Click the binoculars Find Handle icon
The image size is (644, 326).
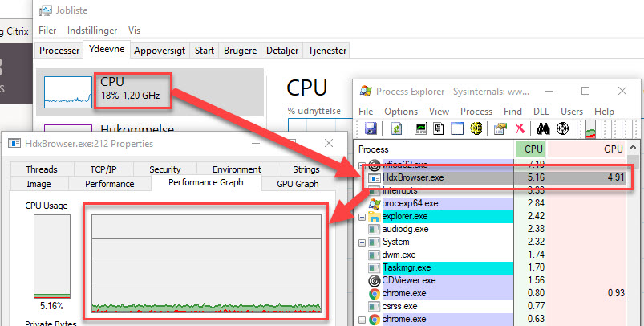[x=543, y=128]
